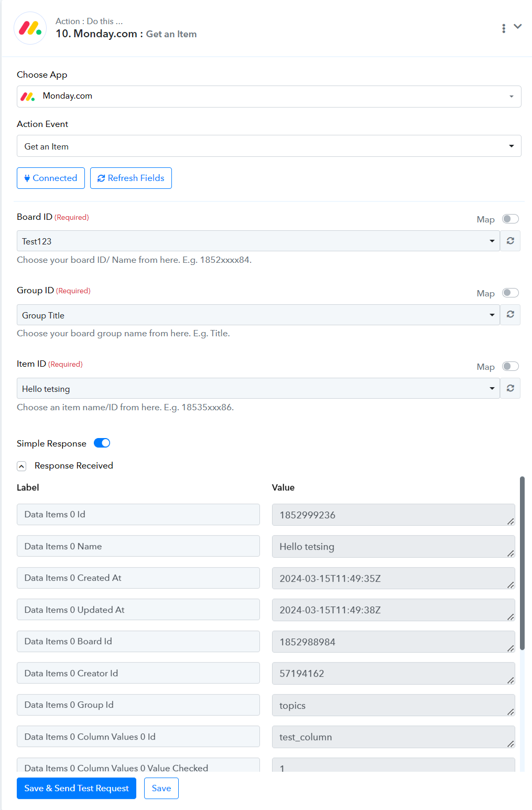The image size is (532, 810).
Task: Open the three-dot options menu
Action: (x=504, y=28)
